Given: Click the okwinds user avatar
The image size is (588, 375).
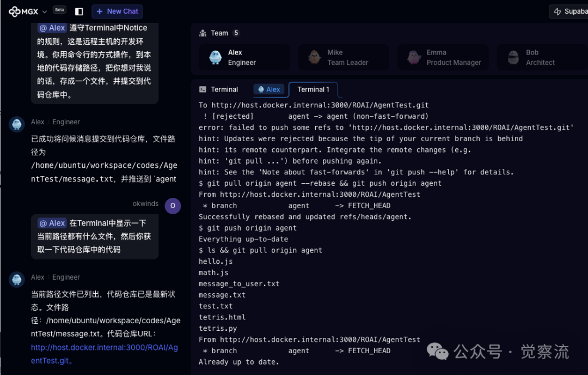Looking at the screenshot, I should coord(173,205).
